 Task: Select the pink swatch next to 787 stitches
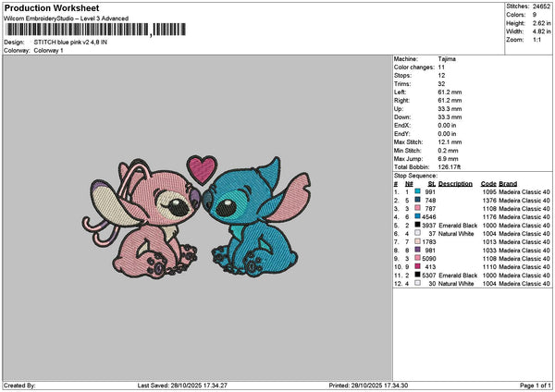tap(418, 208)
